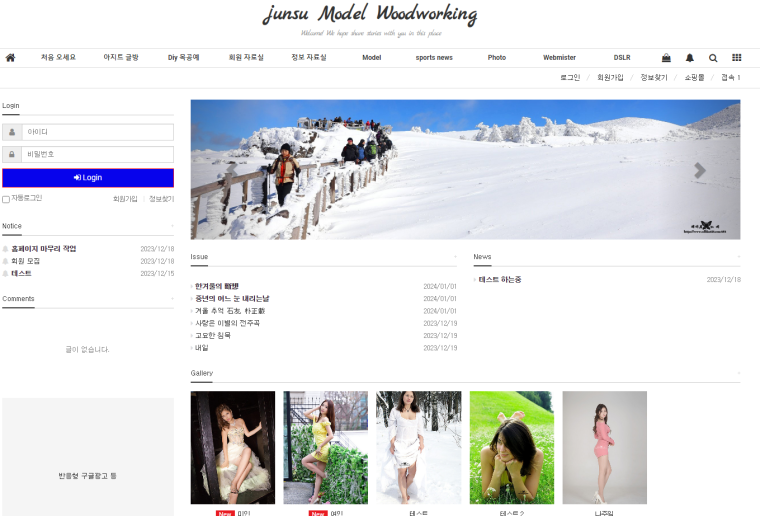Click 쇼핑몰 link in top bar
Viewport: 760px width, 516px height.
(694, 78)
